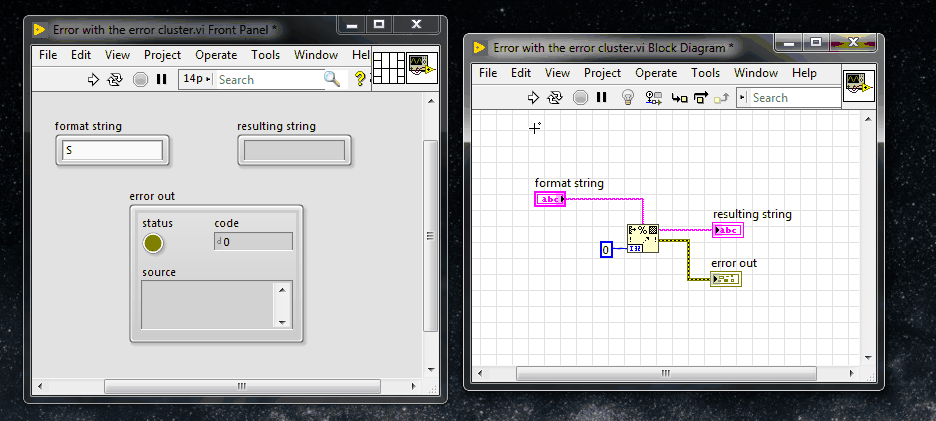Click Run Continuously in Block Diagram toolbar
The image size is (936, 421).
[x=555, y=97]
